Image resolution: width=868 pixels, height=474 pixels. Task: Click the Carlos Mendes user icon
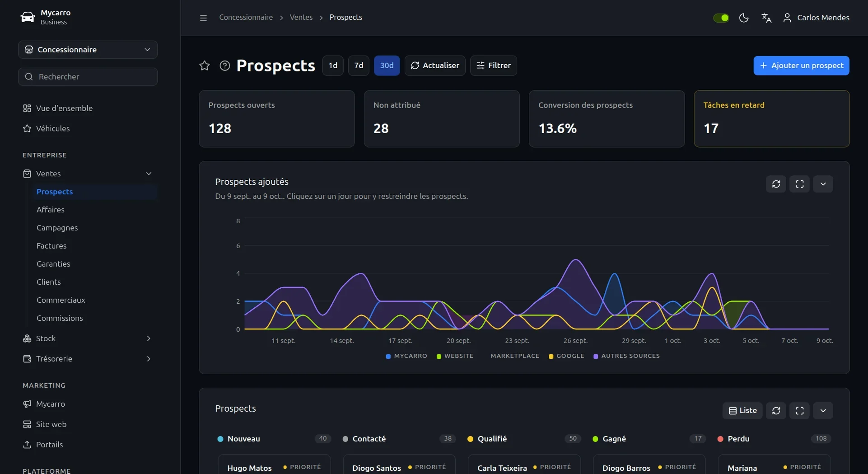tap(787, 18)
